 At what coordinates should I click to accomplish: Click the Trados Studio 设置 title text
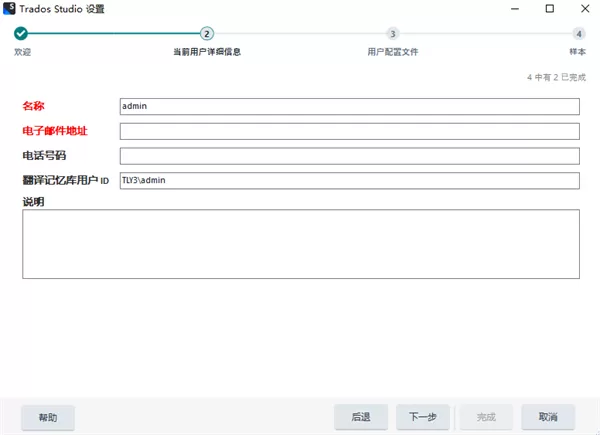click(62, 9)
